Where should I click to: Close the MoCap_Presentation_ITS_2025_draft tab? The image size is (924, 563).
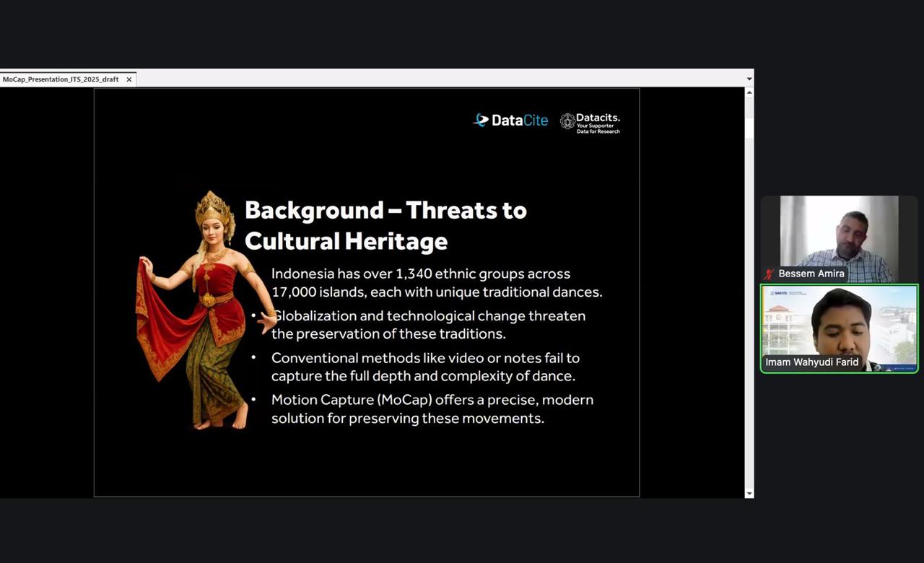[x=129, y=79]
